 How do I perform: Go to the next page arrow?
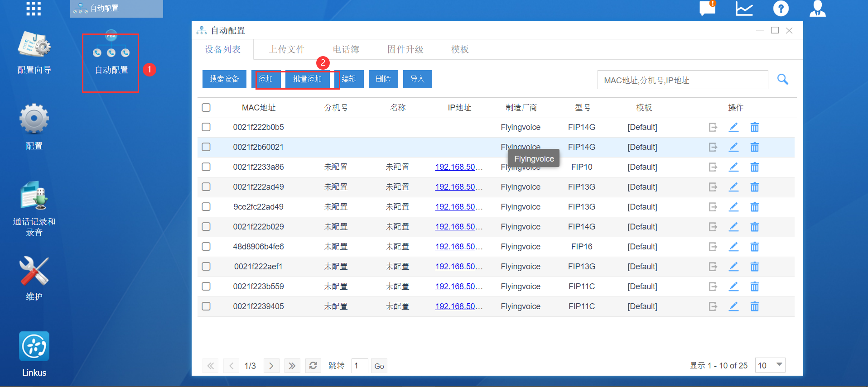coord(271,366)
